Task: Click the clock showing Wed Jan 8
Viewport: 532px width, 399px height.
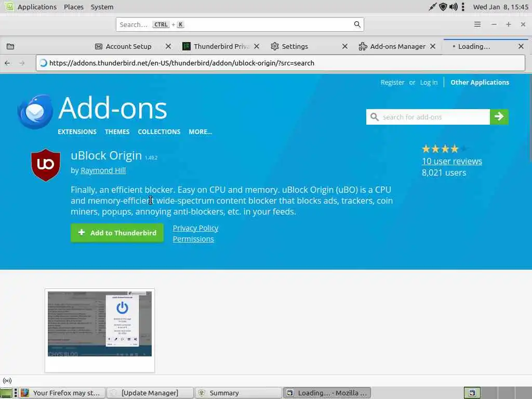Action: click(501, 7)
